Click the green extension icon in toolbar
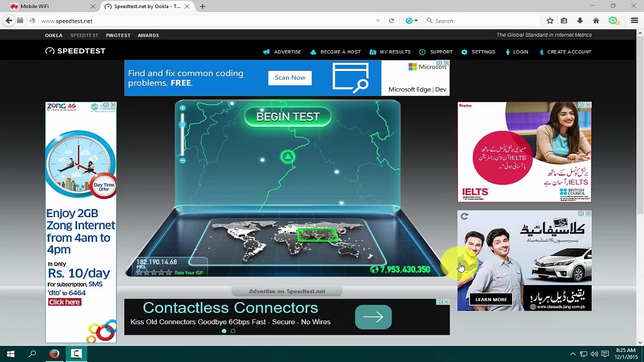 pos(613,21)
